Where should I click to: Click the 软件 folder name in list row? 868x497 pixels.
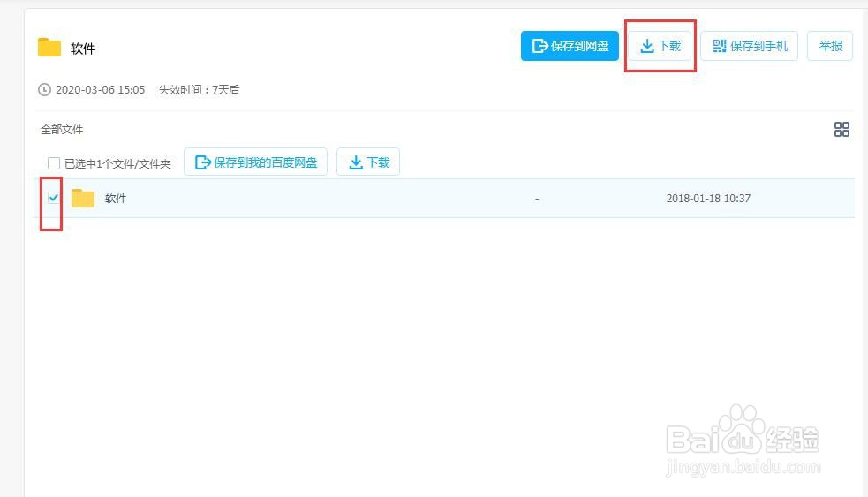[116, 198]
